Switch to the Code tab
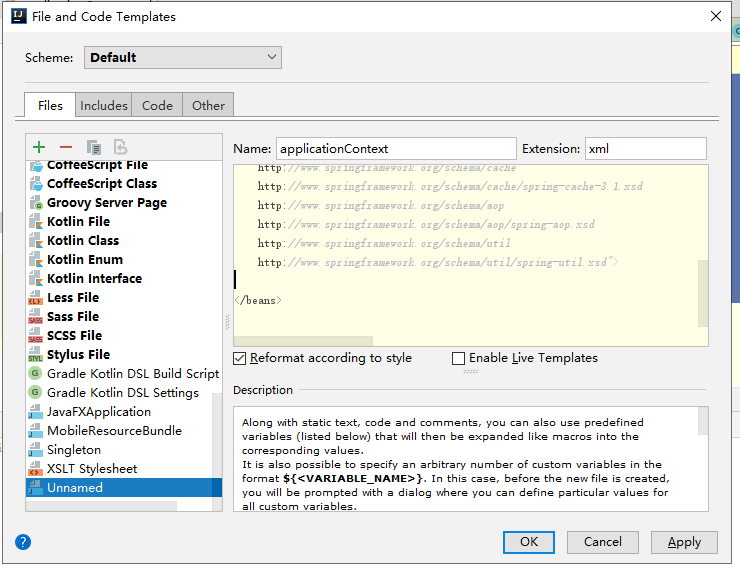The image size is (740, 575). (x=157, y=105)
